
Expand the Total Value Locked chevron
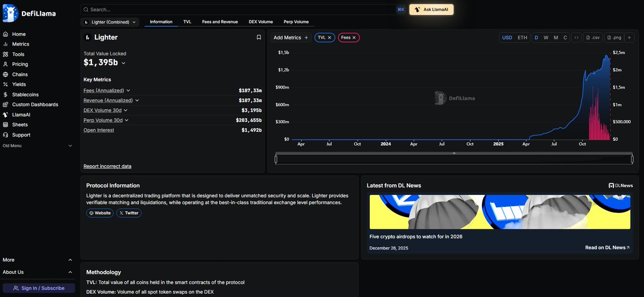(123, 63)
